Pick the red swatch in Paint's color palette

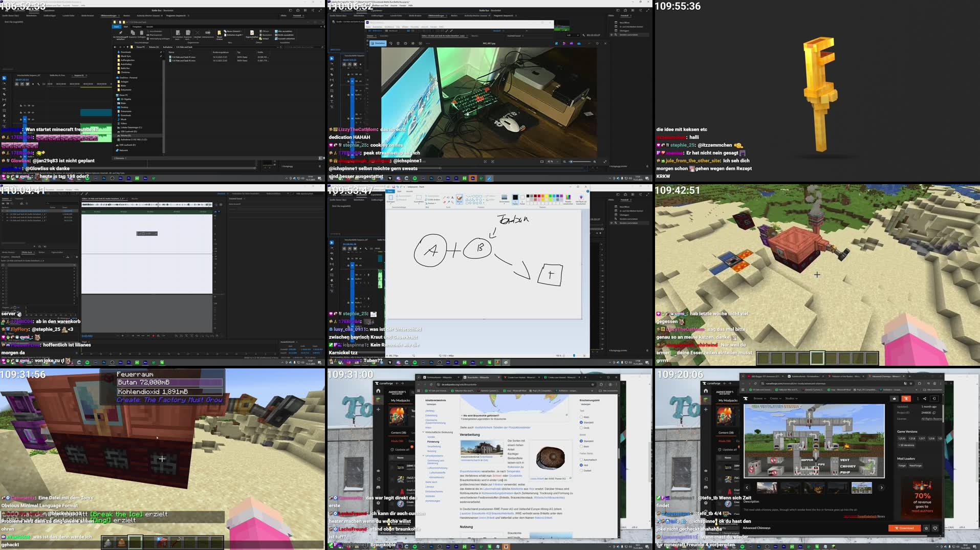pyautogui.click(x=538, y=196)
